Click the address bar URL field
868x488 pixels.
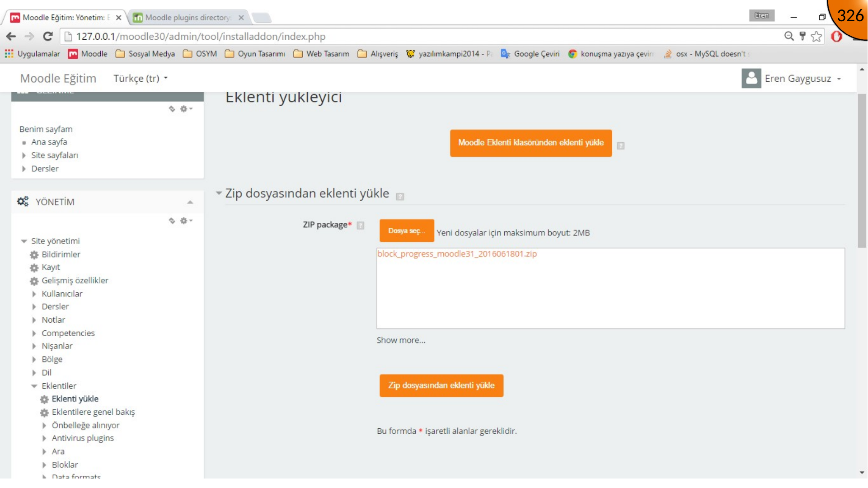click(420, 37)
